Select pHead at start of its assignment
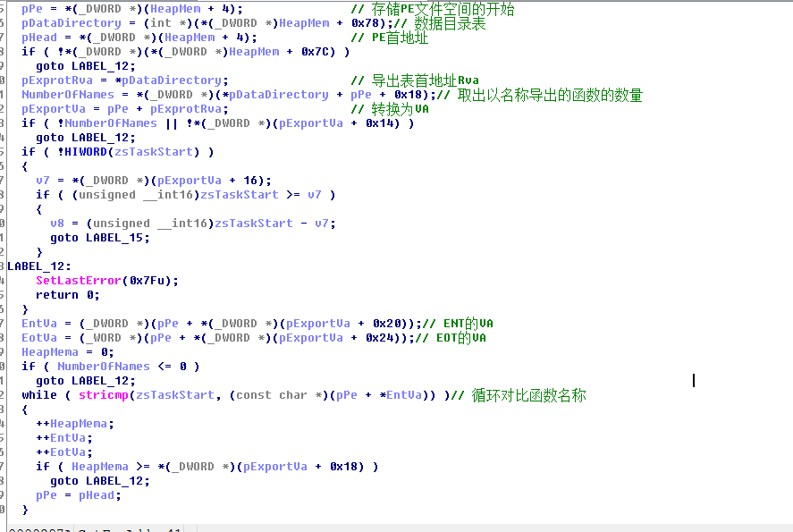The height and width of the screenshot is (532, 793). pos(39,38)
